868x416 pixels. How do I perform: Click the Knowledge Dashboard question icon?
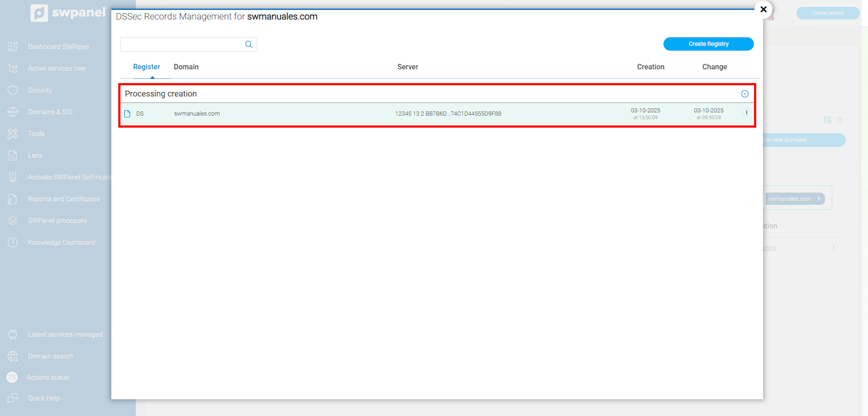click(13, 242)
